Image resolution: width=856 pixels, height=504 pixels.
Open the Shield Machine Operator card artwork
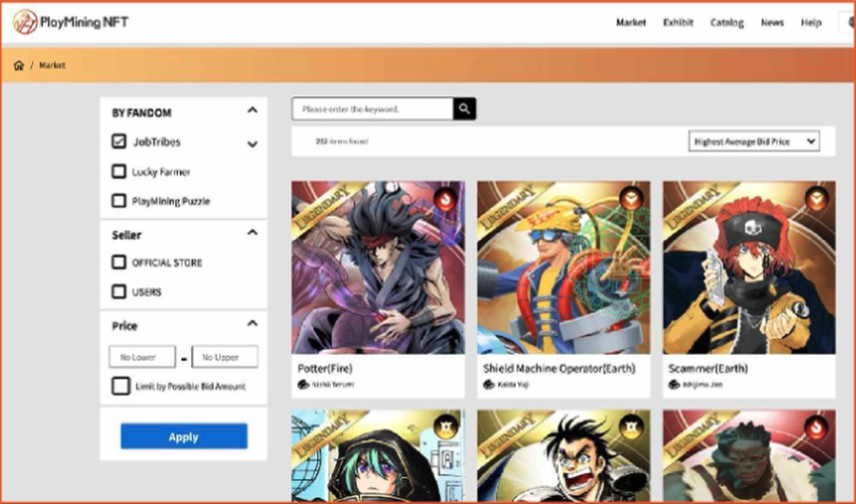click(x=563, y=268)
